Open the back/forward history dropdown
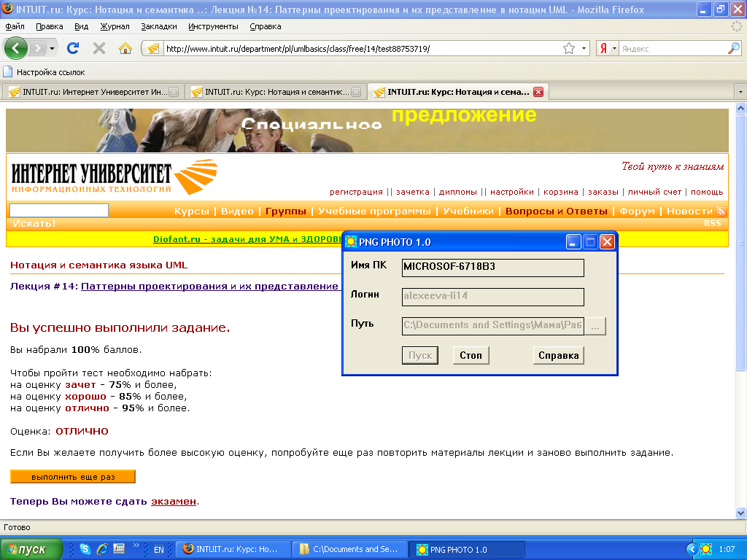This screenshot has height=560, width=747. pyautogui.click(x=52, y=48)
